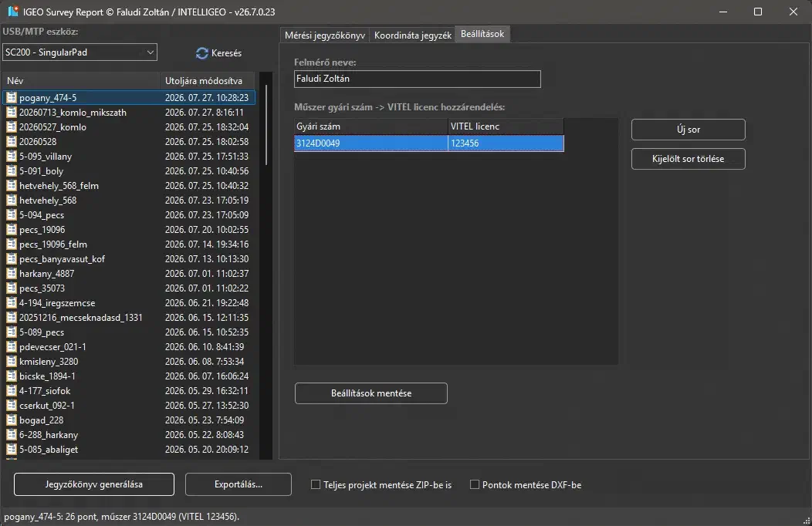Sort the file list by Név column
Viewport: 812px width, 526px height.
[82, 81]
